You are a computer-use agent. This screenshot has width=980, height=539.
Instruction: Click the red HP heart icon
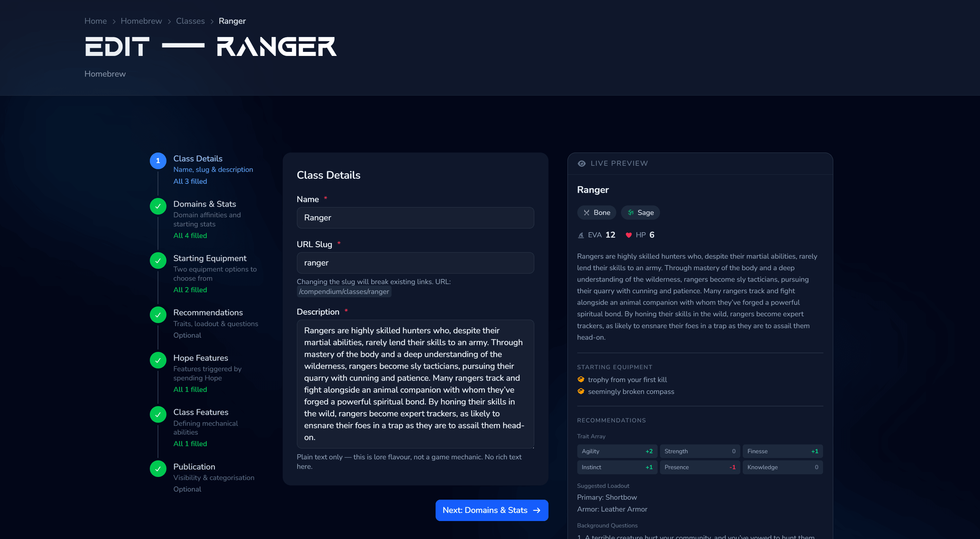(x=628, y=235)
